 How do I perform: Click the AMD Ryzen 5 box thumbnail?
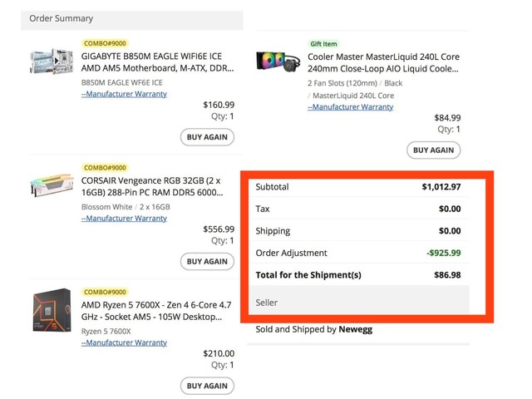click(52, 310)
